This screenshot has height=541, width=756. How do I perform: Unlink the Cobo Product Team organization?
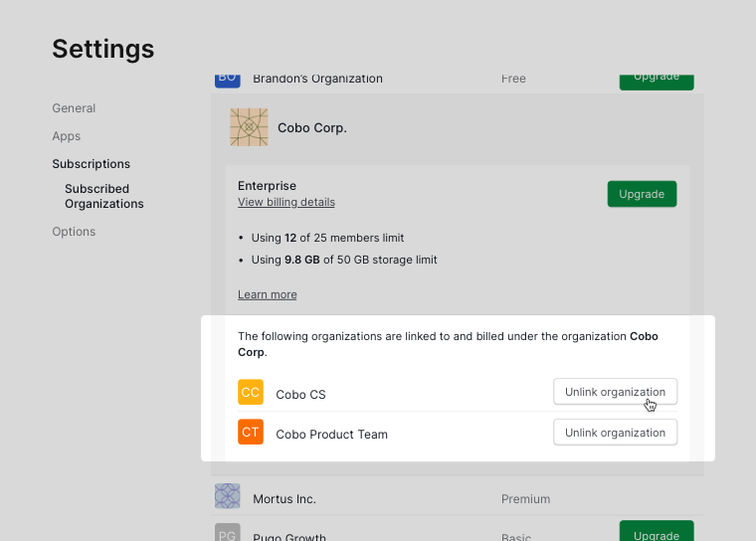[x=615, y=433]
